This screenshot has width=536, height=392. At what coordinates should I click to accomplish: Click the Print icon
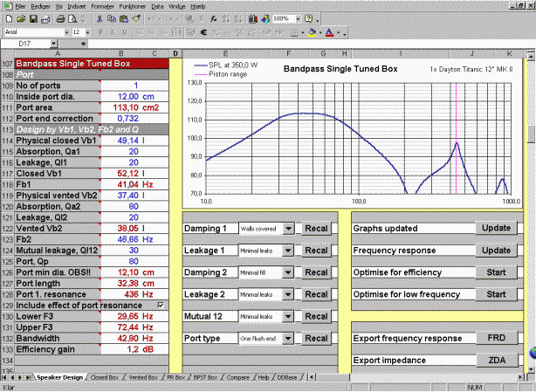click(x=60, y=19)
